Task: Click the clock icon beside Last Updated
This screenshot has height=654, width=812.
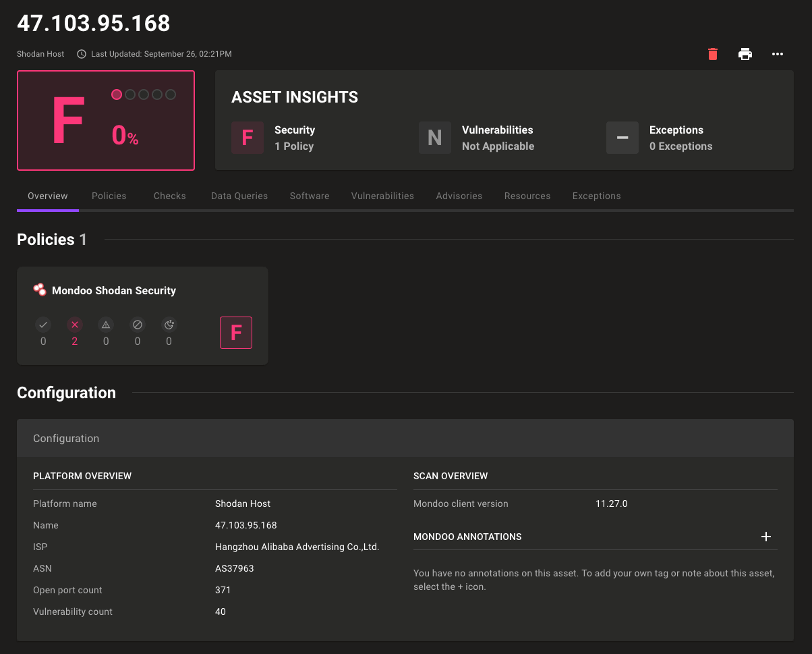Action: pos(81,53)
